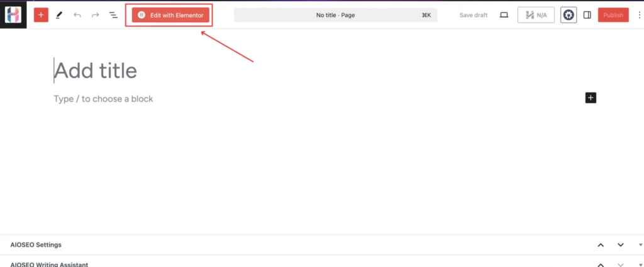Viewport: 644px width, 267px height.
Task: Open the laptop preview view icon
Action: tap(504, 15)
